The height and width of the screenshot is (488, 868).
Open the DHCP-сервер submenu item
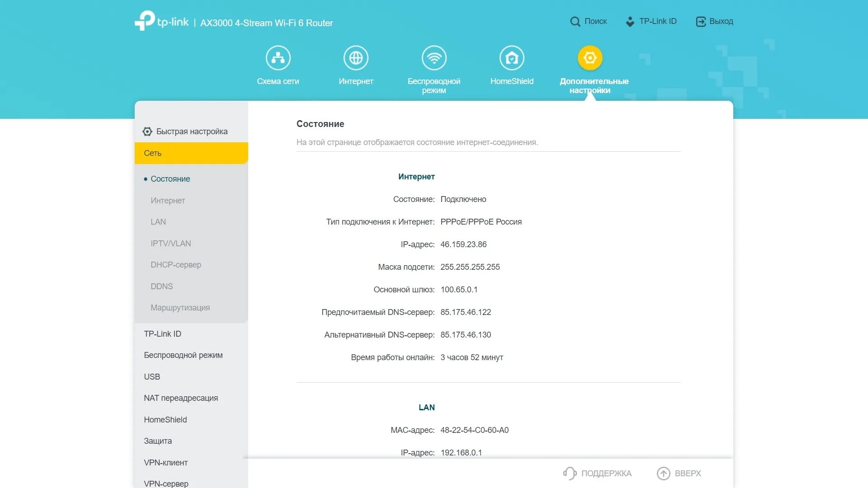pyautogui.click(x=176, y=265)
